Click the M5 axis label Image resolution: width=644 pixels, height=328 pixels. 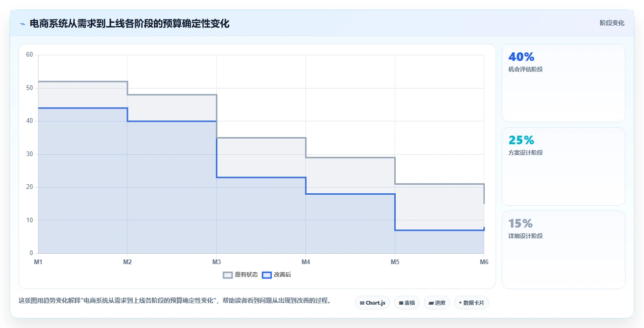point(395,262)
